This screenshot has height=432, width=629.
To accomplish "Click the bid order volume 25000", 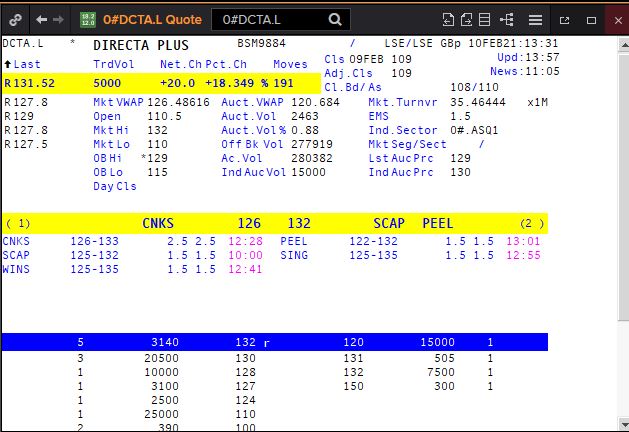I will 161,414.
